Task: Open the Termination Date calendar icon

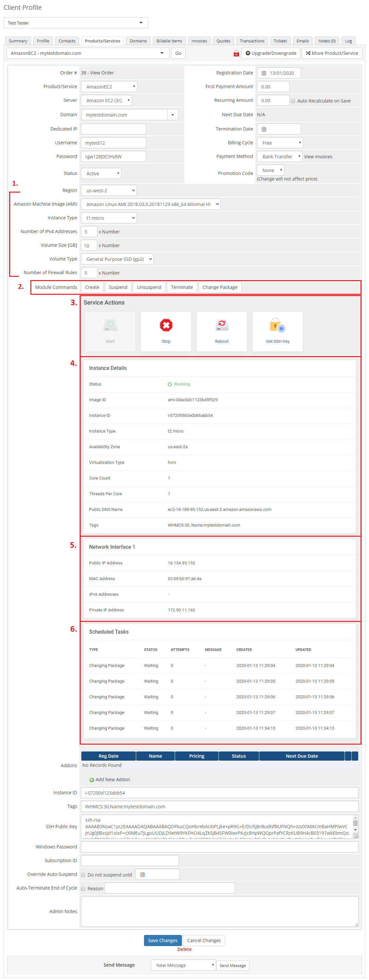Action: point(264,129)
